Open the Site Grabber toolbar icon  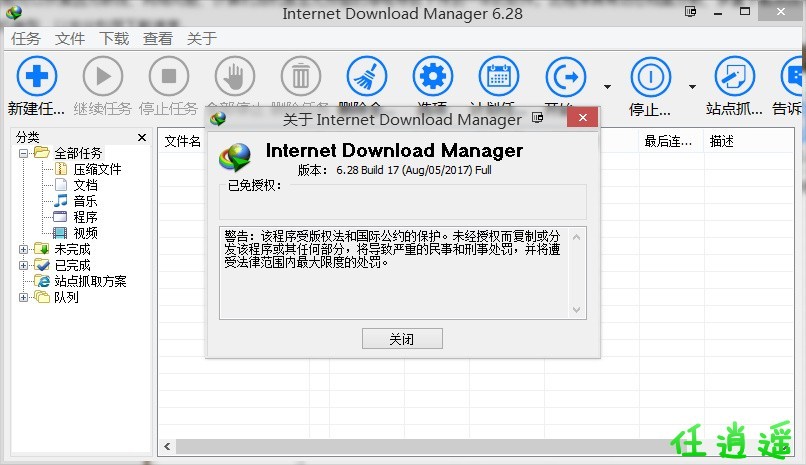click(x=735, y=76)
